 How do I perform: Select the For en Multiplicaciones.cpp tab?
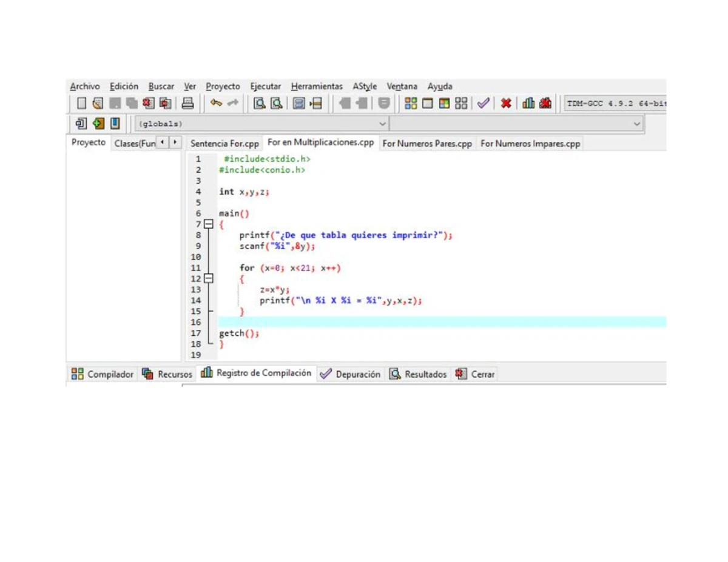321,143
